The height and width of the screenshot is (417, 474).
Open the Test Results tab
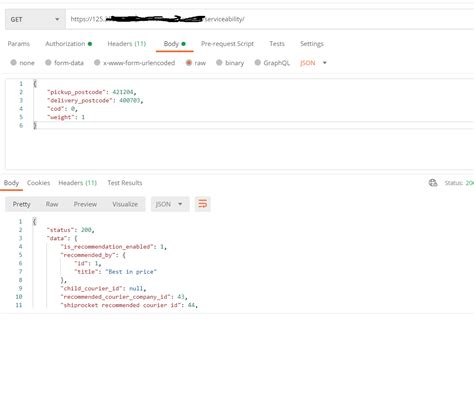125,183
